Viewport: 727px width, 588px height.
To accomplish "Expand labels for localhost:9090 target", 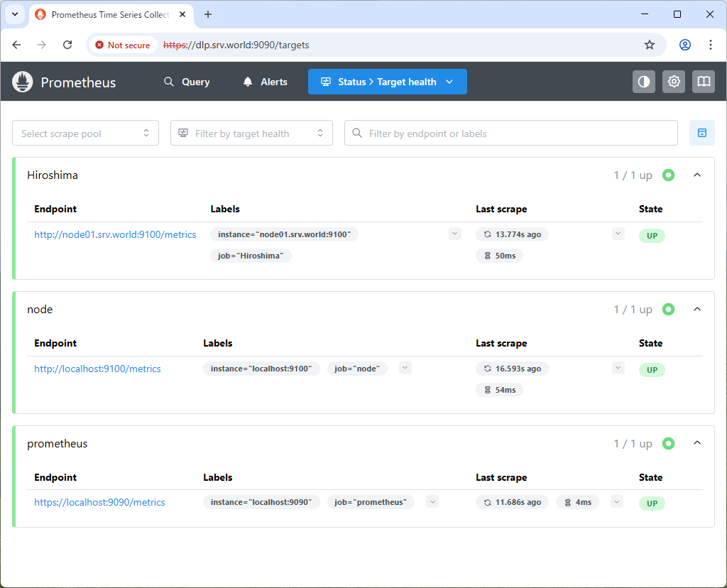I will [x=432, y=502].
